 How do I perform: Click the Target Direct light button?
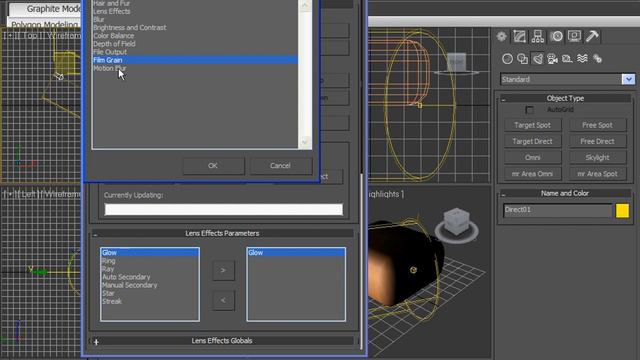click(532, 141)
